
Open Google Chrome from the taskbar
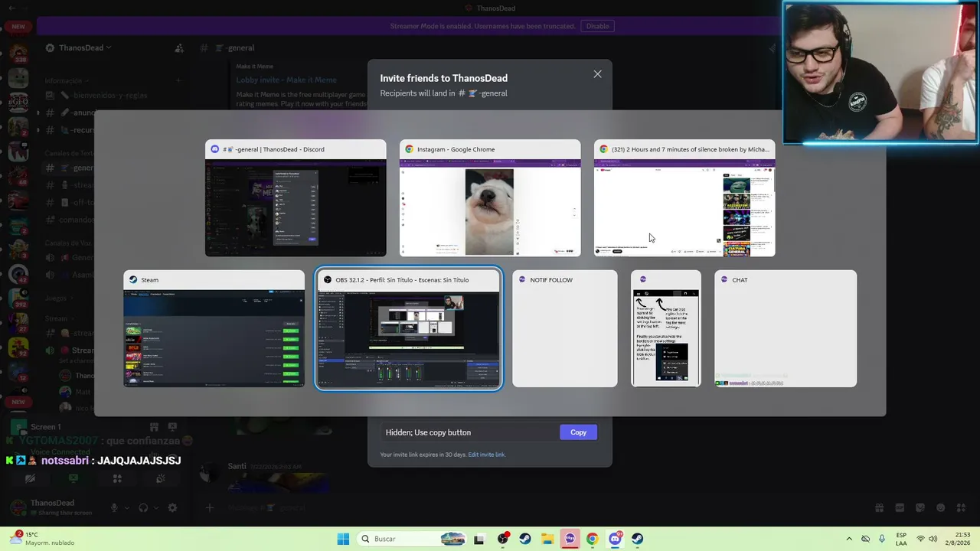click(592, 539)
